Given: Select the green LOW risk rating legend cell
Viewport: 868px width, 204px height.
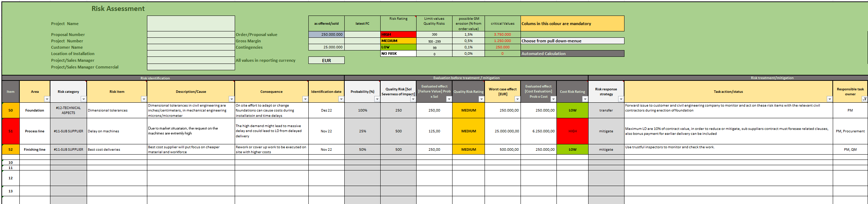Looking at the screenshot, I should 398,47.
